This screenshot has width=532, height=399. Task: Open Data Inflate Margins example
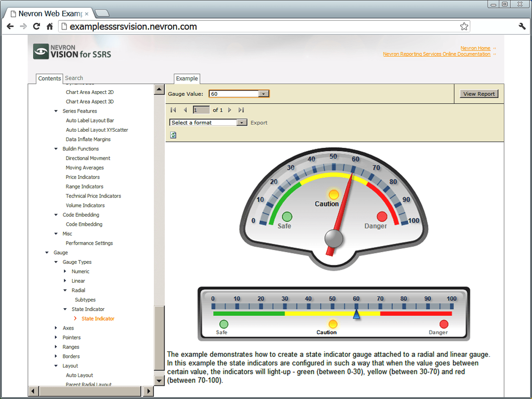point(88,139)
